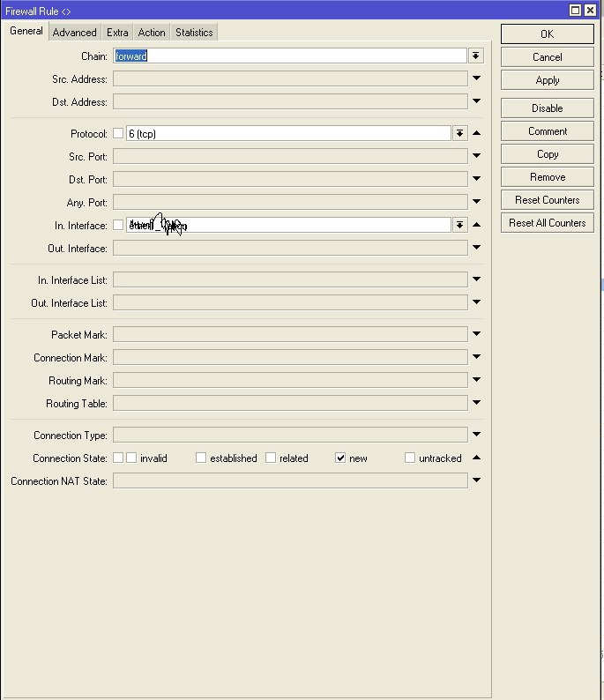Confirm with the OK button

click(548, 34)
